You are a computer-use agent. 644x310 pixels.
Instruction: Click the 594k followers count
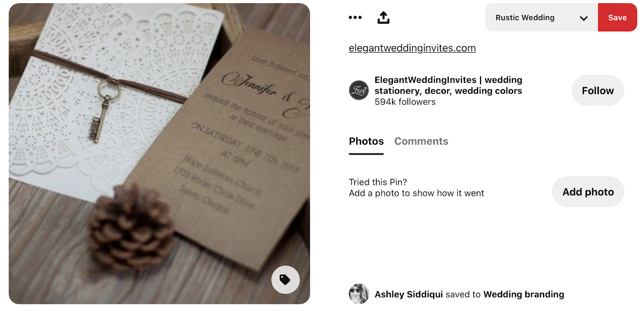click(405, 102)
